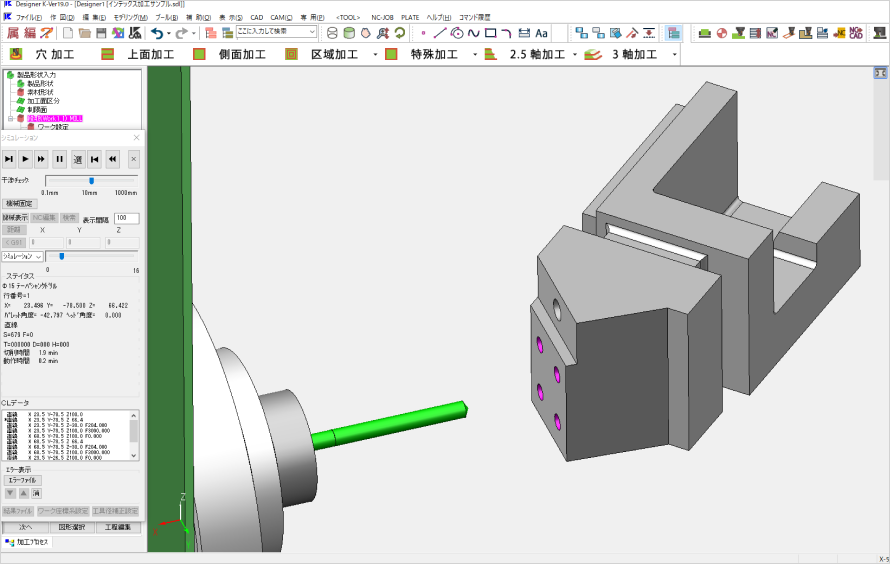Open the NC-JOB menu
The image size is (890, 564).
(x=382, y=17)
